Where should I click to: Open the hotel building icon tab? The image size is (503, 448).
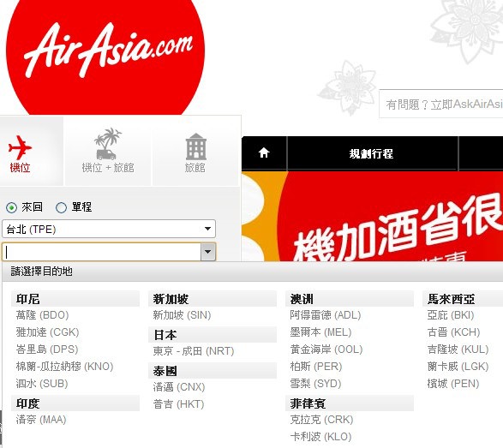[195, 146]
